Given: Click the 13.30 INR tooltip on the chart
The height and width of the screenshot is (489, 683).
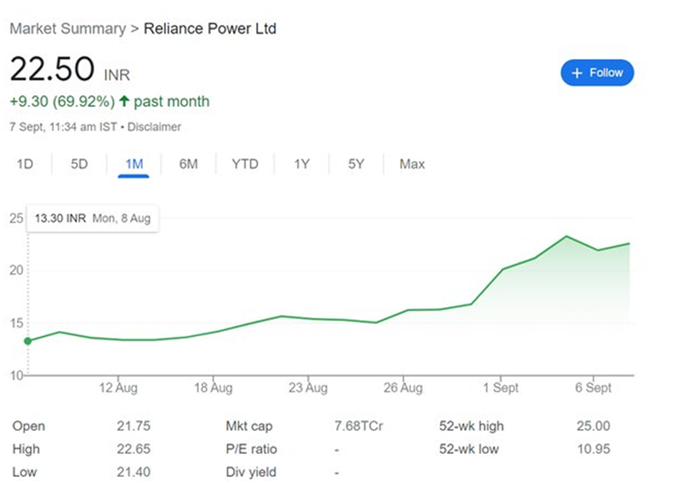Looking at the screenshot, I should tap(92, 218).
